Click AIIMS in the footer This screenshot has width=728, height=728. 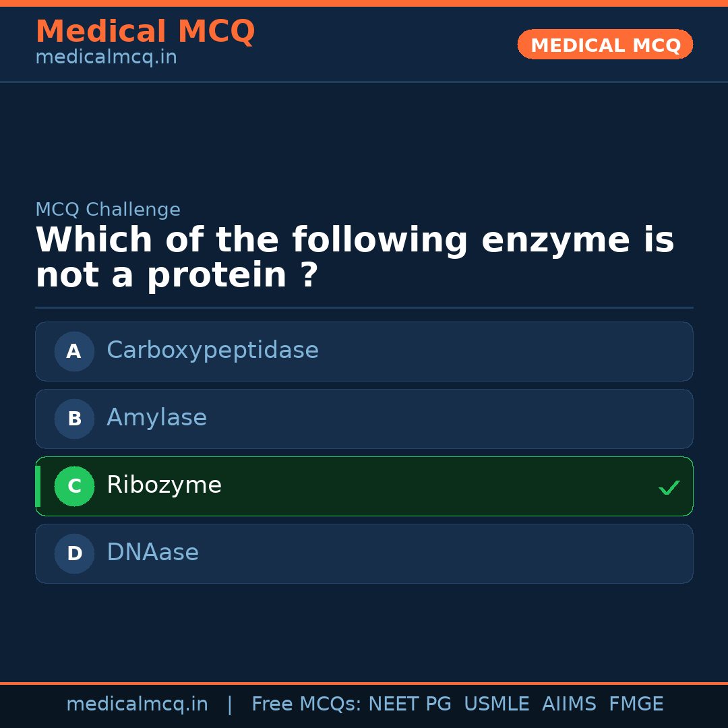point(569,704)
